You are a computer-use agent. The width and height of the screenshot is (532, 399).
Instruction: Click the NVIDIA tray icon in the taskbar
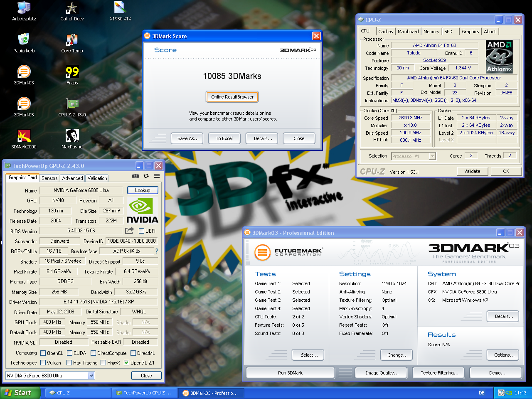click(509, 393)
